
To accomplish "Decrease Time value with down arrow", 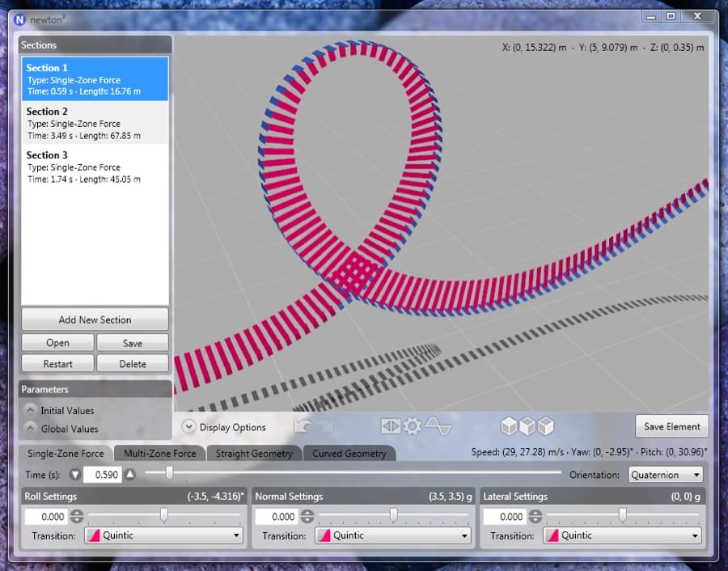I will [75, 475].
